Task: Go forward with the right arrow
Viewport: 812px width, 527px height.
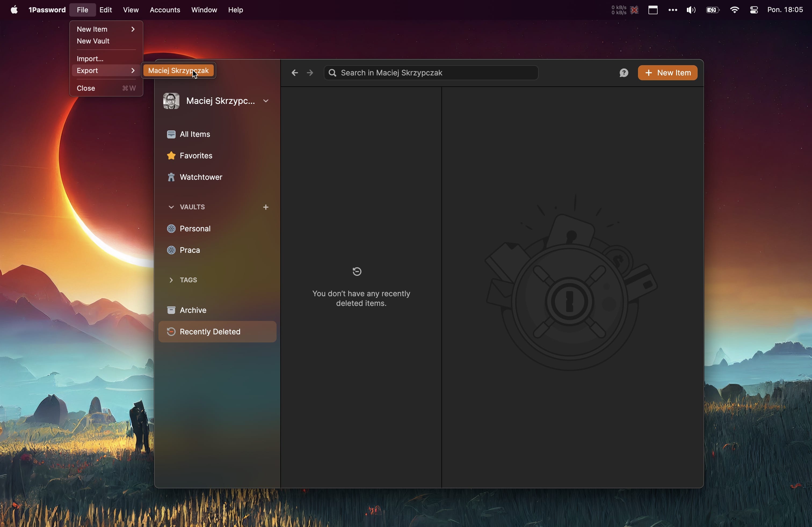Action: pyautogui.click(x=310, y=73)
